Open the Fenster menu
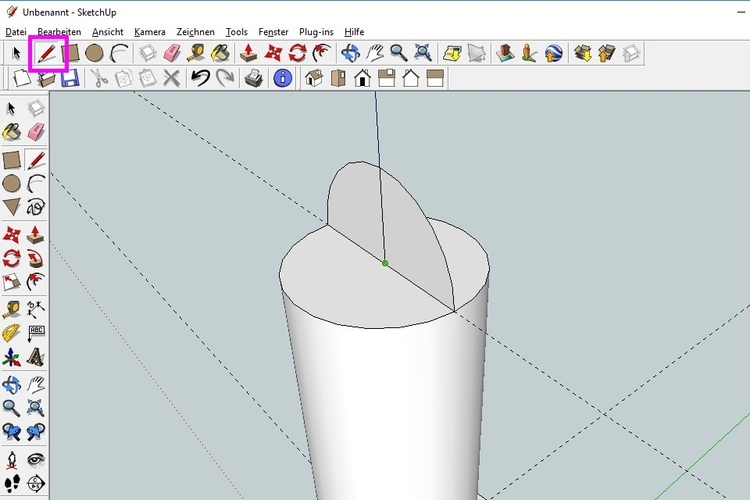Screen dimensions: 750x500 point(273,32)
